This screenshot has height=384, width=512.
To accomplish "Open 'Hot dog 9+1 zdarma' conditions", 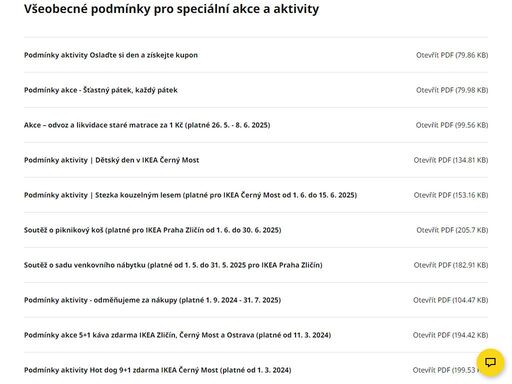I will [x=157, y=370].
